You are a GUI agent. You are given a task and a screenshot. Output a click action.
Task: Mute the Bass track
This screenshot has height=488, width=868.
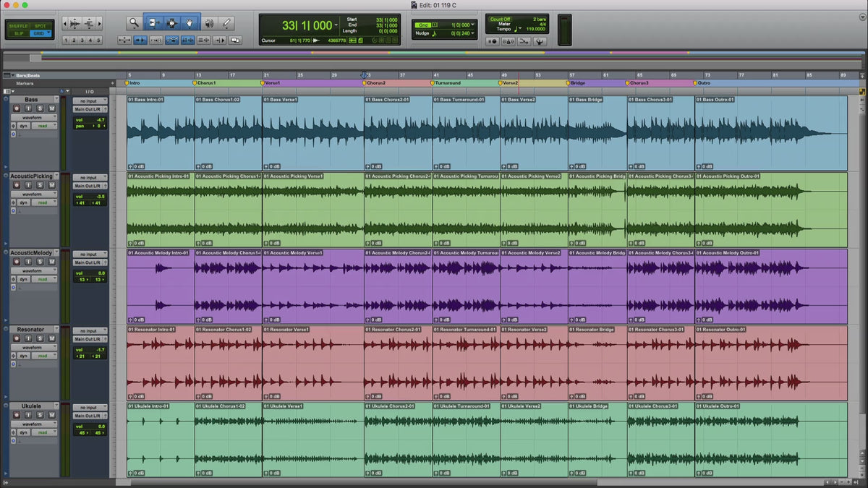click(x=50, y=109)
